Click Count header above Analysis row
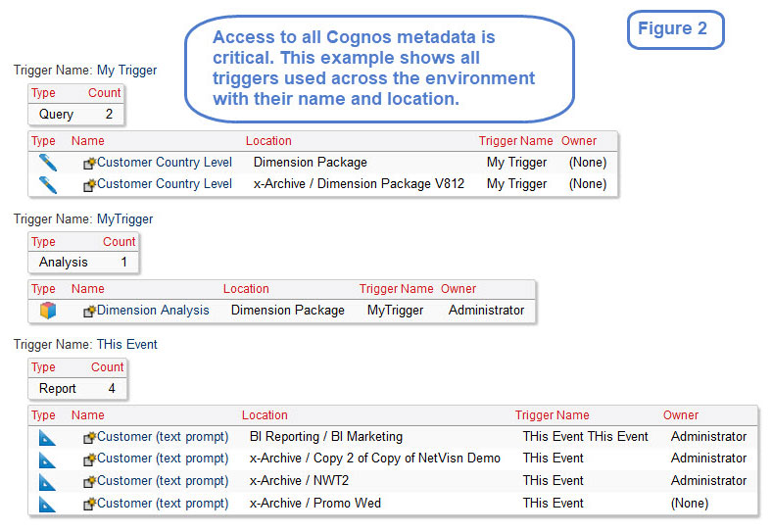 coord(120,241)
